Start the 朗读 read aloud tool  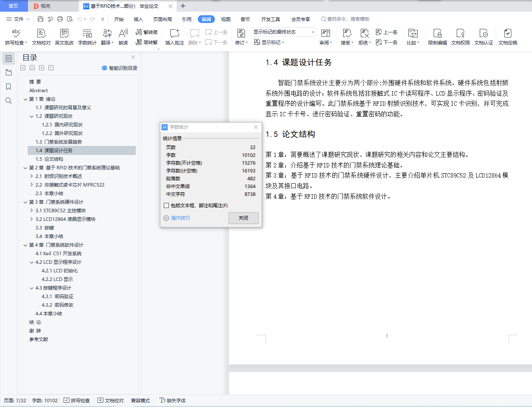pos(123,37)
